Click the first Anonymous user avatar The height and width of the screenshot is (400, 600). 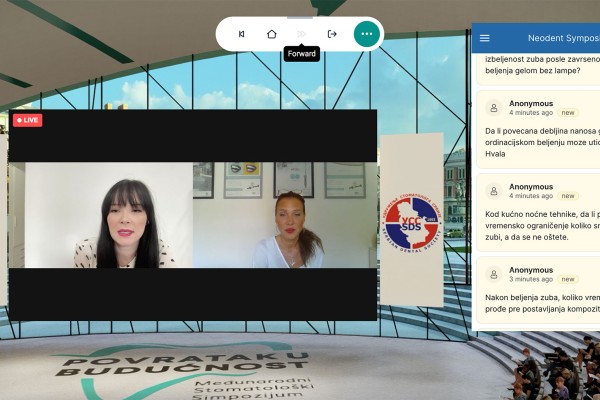pos(494,108)
